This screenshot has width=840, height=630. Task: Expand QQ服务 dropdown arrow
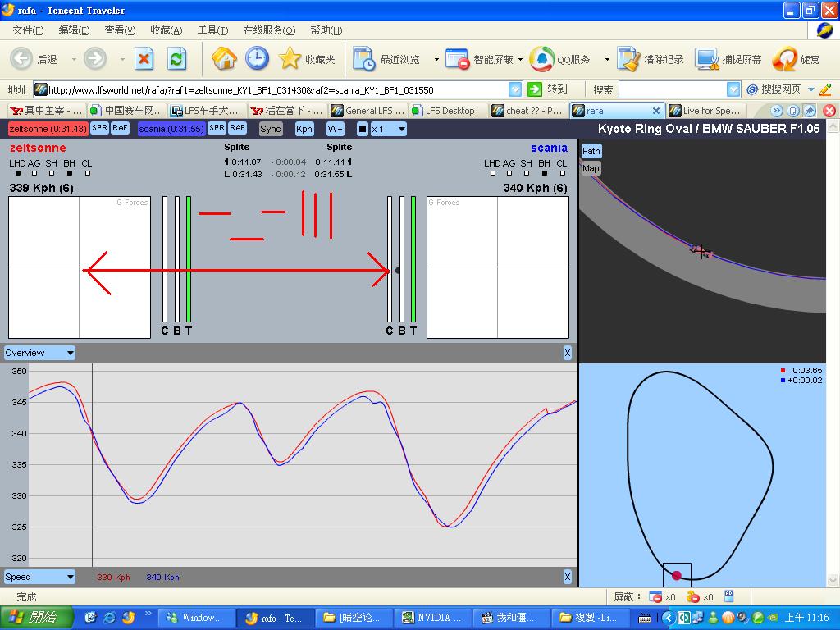[607, 59]
